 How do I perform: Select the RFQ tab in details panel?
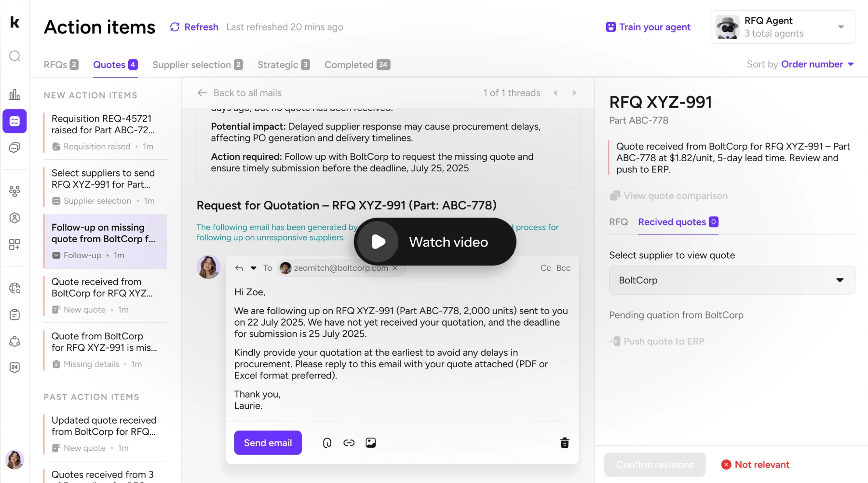[x=618, y=222]
